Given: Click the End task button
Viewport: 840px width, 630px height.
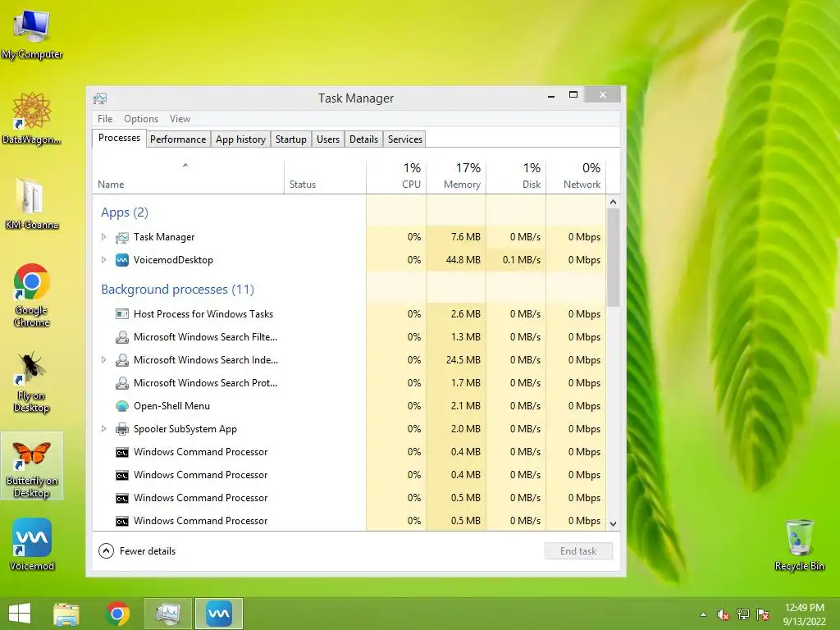Looking at the screenshot, I should 578,550.
